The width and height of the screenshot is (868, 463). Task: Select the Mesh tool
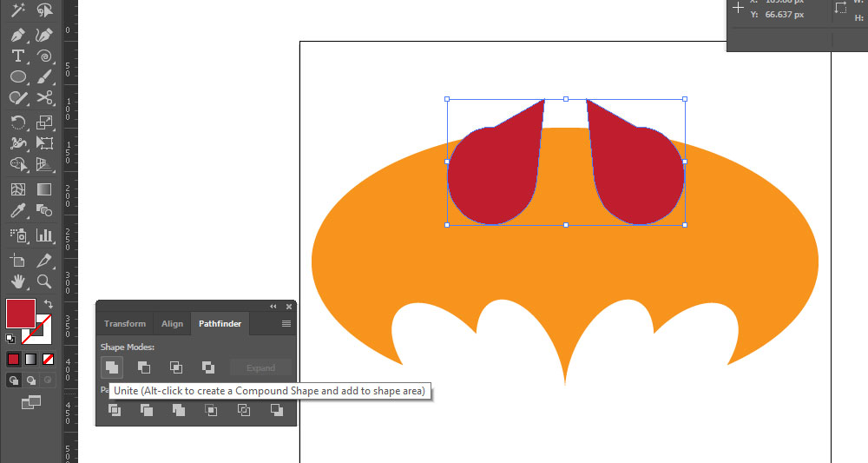click(x=17, y=189)
